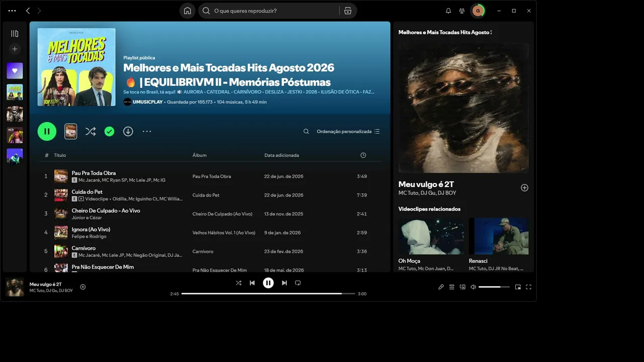Add current song to Liked from bottom bar
The height and width of the screenshot is (362, 644).
83,287
